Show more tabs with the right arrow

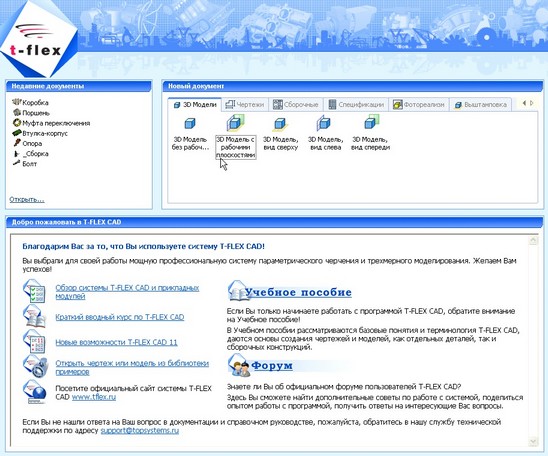coord(532,103)
